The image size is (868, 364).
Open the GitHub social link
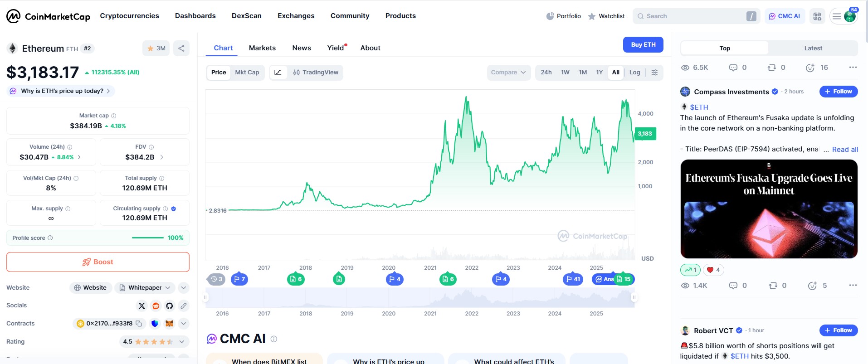(170, 306)
